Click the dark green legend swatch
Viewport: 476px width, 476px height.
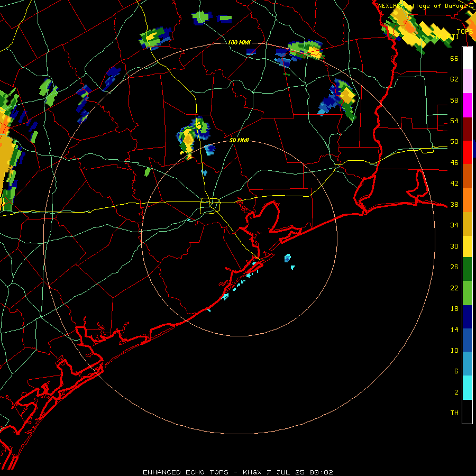pyautogui.click(x=467, y=270)
